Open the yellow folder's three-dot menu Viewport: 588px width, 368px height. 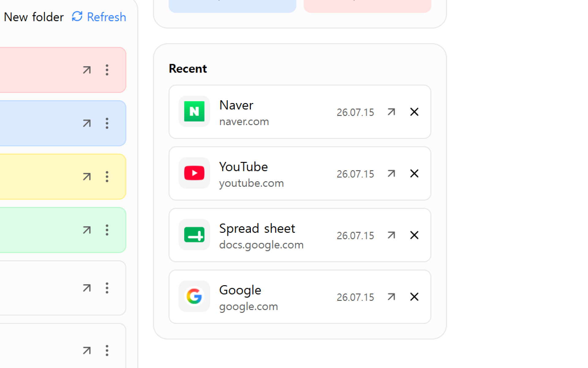pyautogui.click(x=107, y=177)
